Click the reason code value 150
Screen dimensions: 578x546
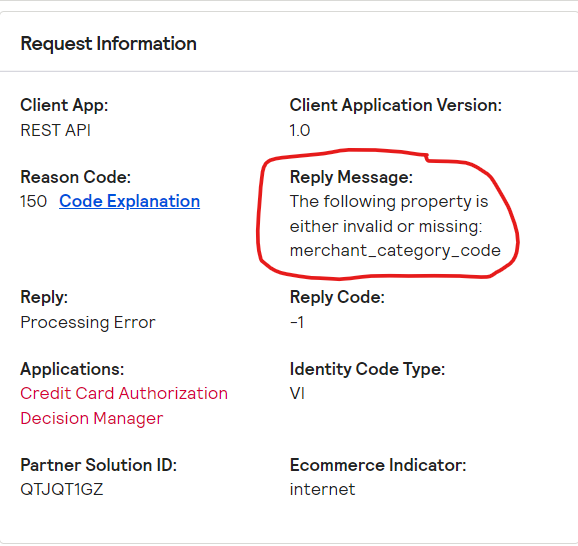(34, 201)
